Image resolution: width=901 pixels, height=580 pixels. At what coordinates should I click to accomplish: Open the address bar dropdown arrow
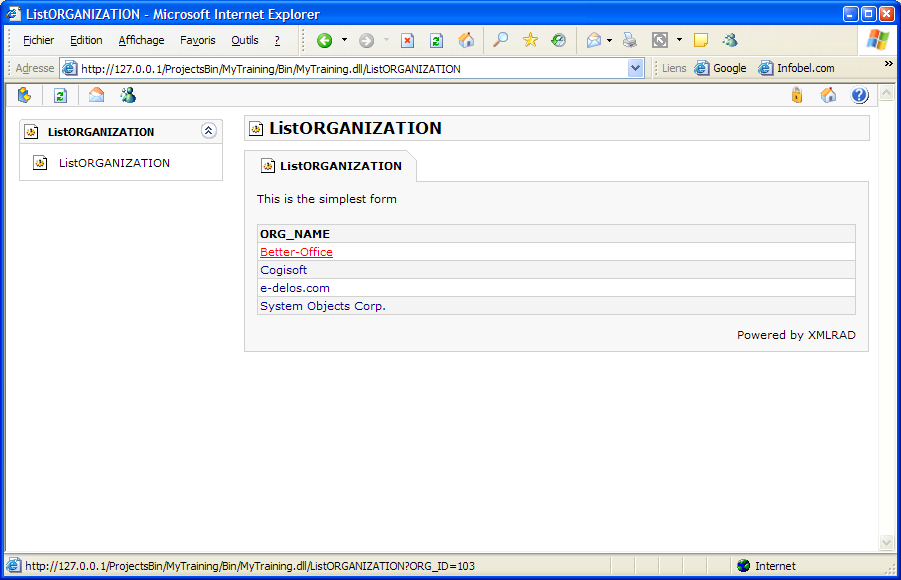click(x=635, y=68)
